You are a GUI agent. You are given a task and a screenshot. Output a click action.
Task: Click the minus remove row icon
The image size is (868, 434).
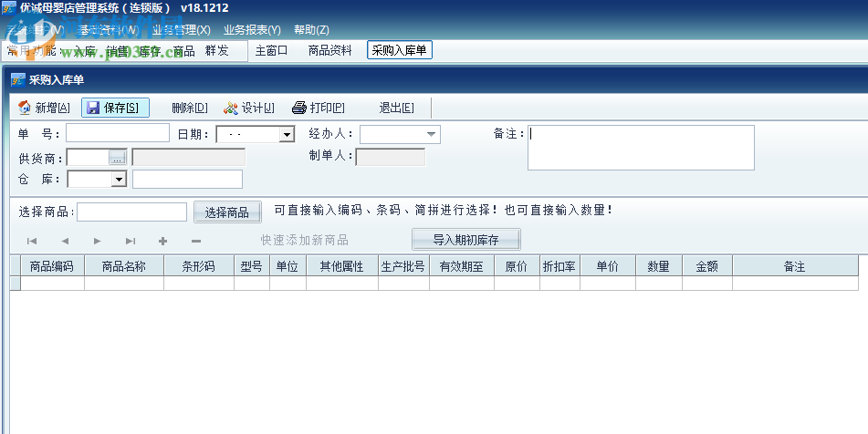click(x=196, y=241)
